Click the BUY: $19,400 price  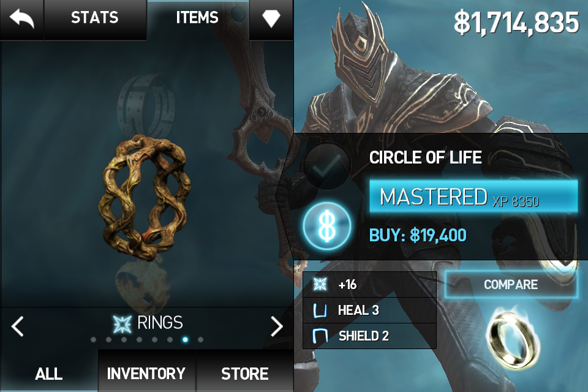tap(418, 235)
